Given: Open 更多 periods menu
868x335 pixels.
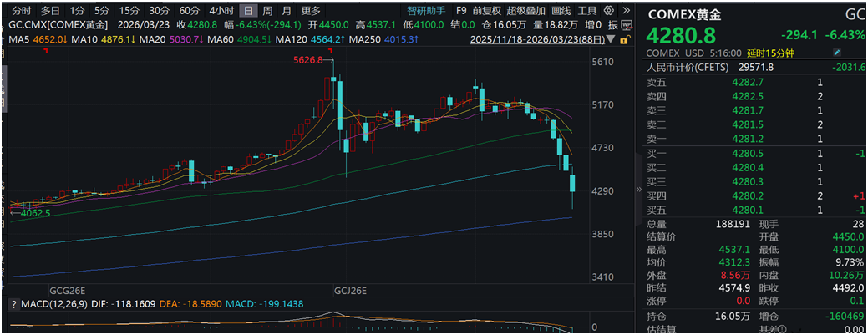Looking at the screenshot, I should tap(311, 11).
